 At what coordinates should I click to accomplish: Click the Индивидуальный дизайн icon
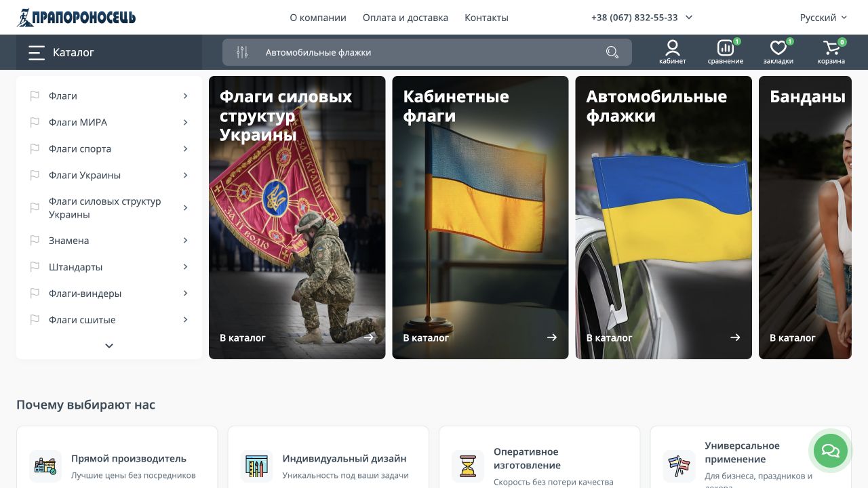257,466
